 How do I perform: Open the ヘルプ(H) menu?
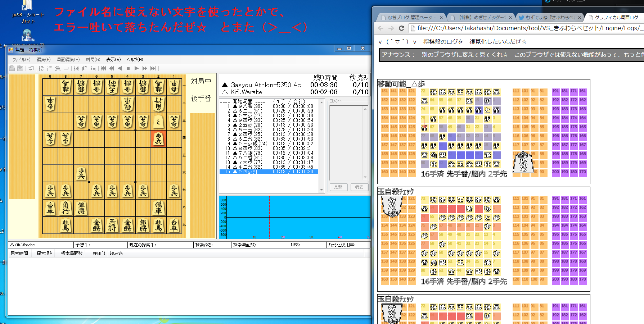pos(135,60)
